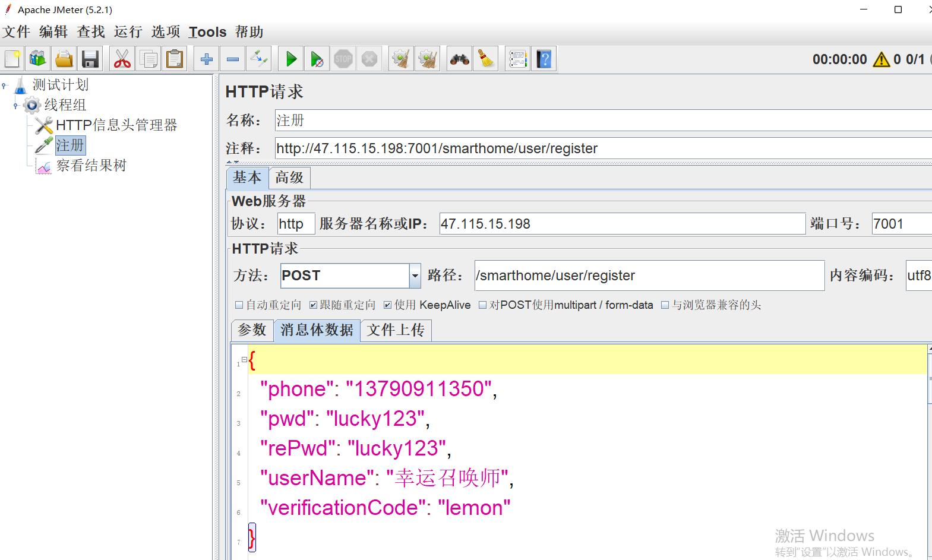Click the closing brace on line 7
This screenshot has height=560, width=932.
[252, 537]
